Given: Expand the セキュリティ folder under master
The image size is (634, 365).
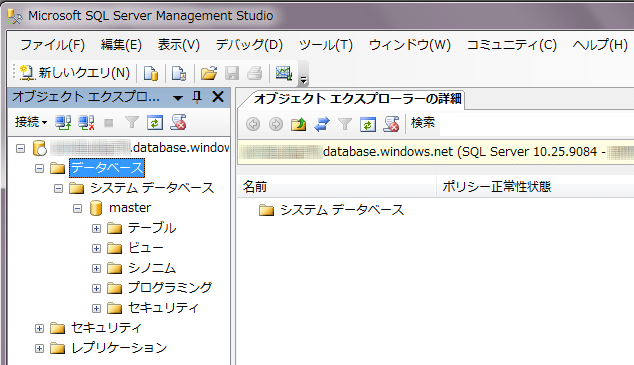Looking at the screenshot, I should (96, 308).
